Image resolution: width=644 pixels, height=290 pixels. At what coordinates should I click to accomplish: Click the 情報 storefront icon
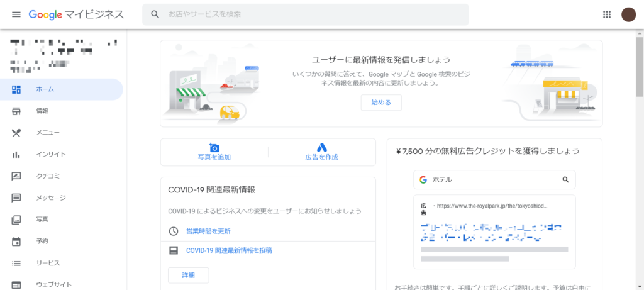coord(16,111)
